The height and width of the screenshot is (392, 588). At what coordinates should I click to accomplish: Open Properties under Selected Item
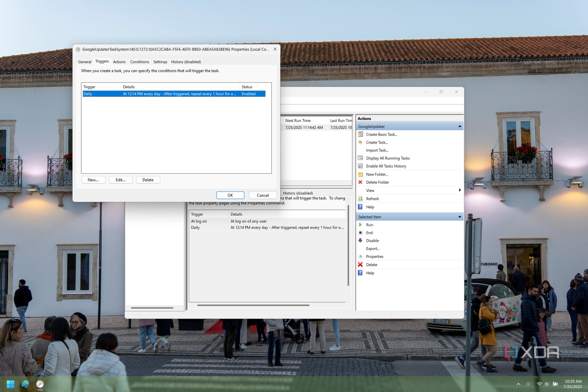point(374,256)
